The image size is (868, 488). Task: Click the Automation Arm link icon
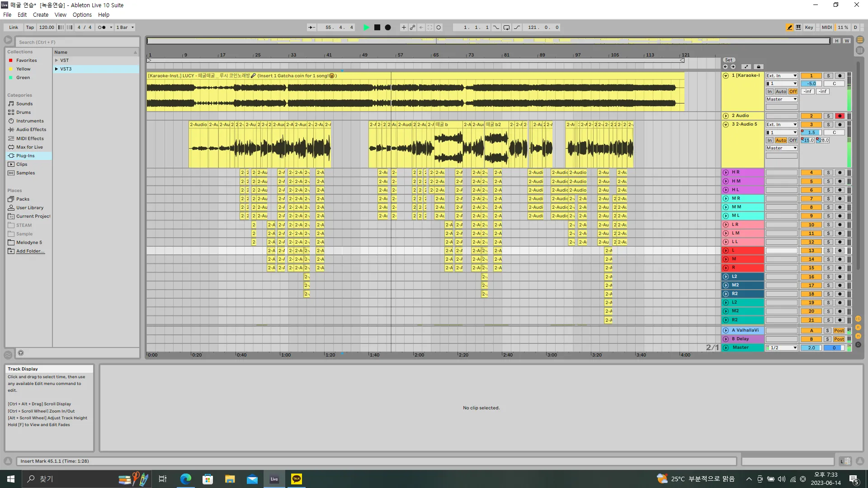[x=412, y=28]
